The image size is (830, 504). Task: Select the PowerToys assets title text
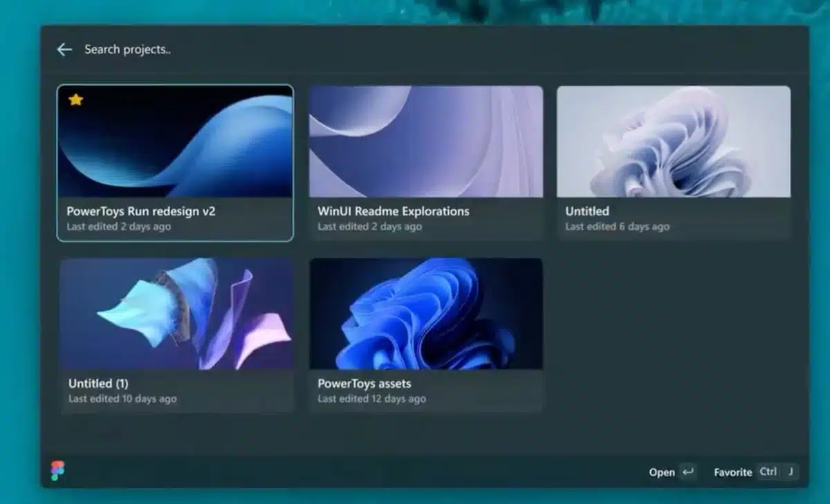(x=365, y=384)
